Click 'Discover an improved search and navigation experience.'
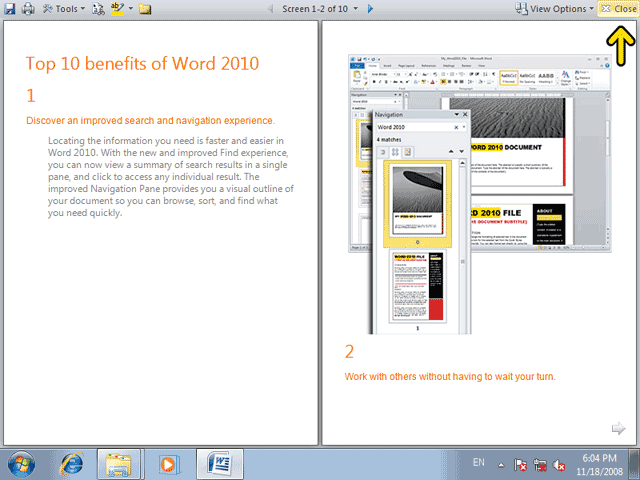The width and height of the screenshot is (640, 480). (151, 120)
